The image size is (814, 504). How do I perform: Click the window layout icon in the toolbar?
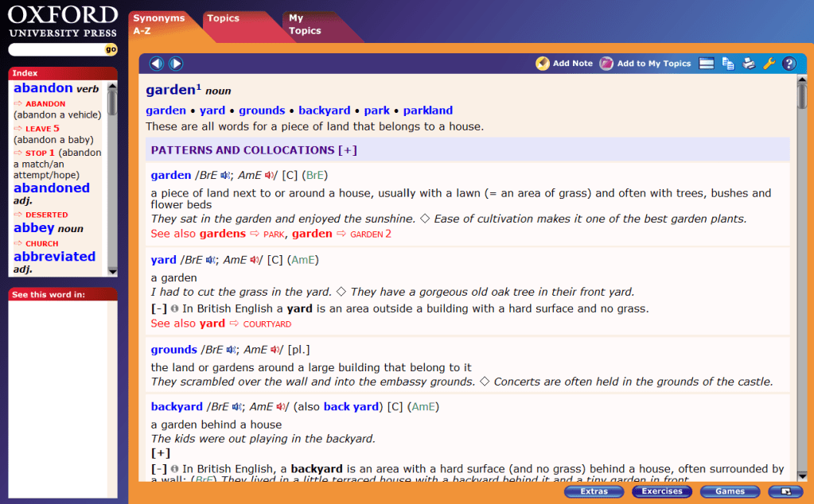[x=706, y=64]
